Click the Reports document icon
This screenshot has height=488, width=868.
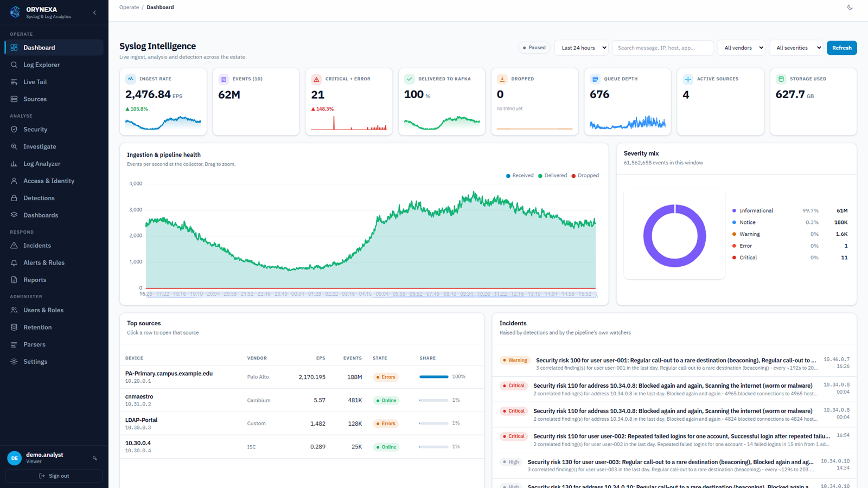click(14, 280)
